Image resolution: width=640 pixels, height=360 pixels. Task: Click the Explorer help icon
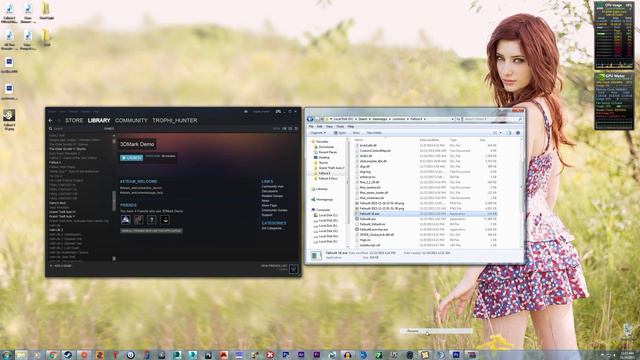click(518, 133)
